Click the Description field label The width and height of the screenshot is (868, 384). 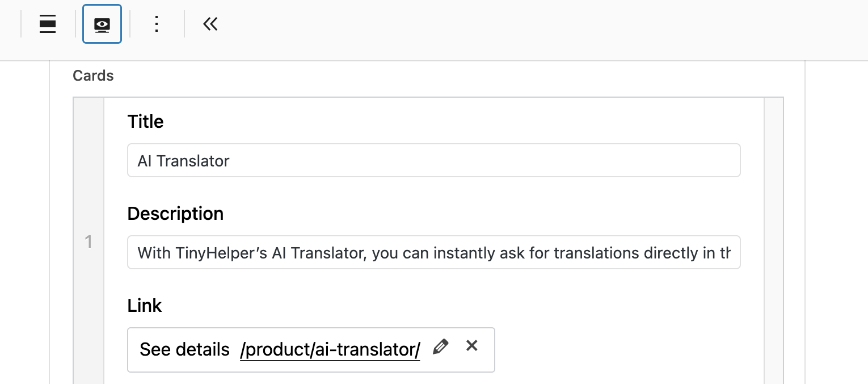(x=175, y=214)
